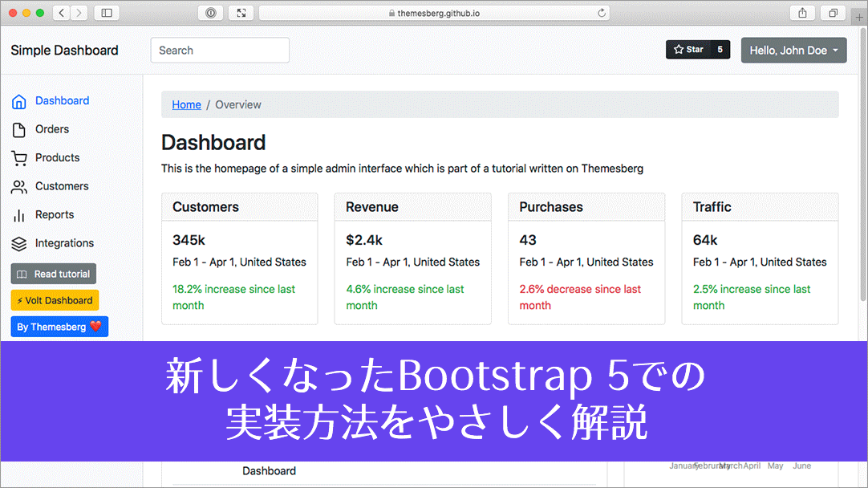The image size is (868, 488).
Task: Open the Orders page via its document icon
Action: coord(18,129)
